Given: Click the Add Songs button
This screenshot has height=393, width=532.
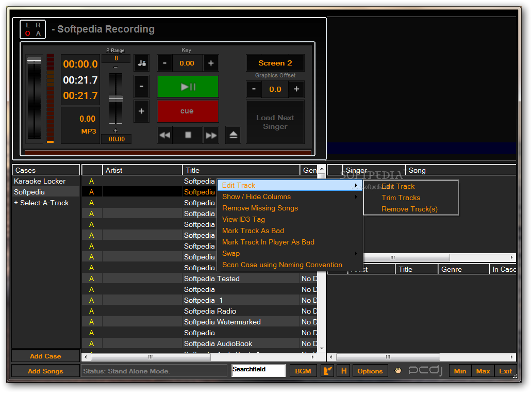Looking at the screenshot, I should 45,371.
